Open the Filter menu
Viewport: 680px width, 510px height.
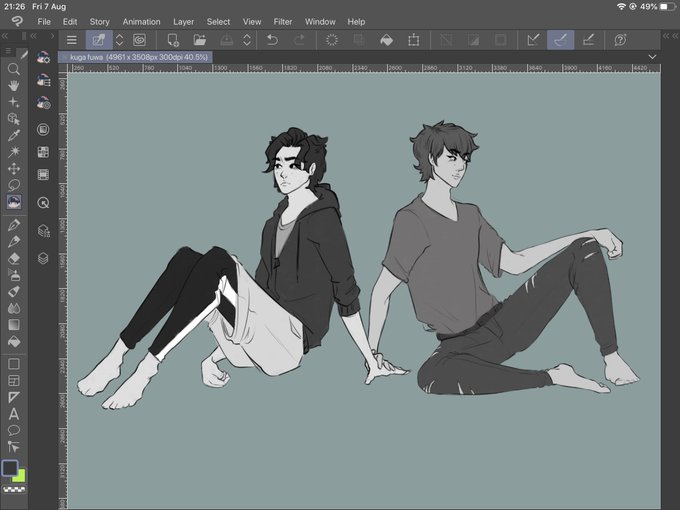pyautogui.click(x=283, y=22)
